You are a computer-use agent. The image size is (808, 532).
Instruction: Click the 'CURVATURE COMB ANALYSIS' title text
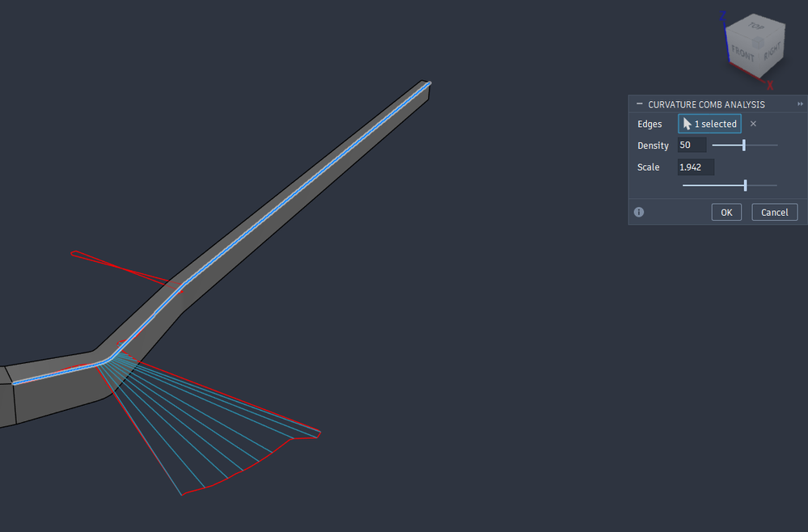(706, 104)
